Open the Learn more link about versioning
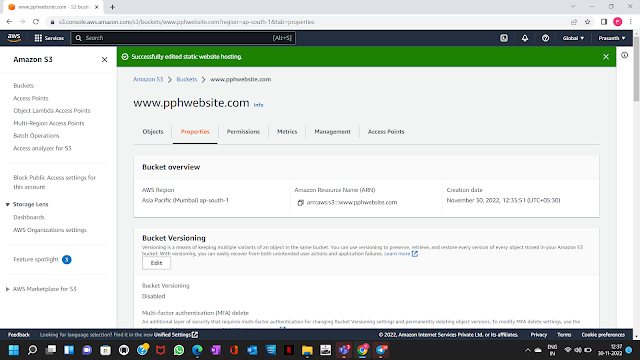The width and height of the screenshot is (640, 360). click(x=401, y=254)
